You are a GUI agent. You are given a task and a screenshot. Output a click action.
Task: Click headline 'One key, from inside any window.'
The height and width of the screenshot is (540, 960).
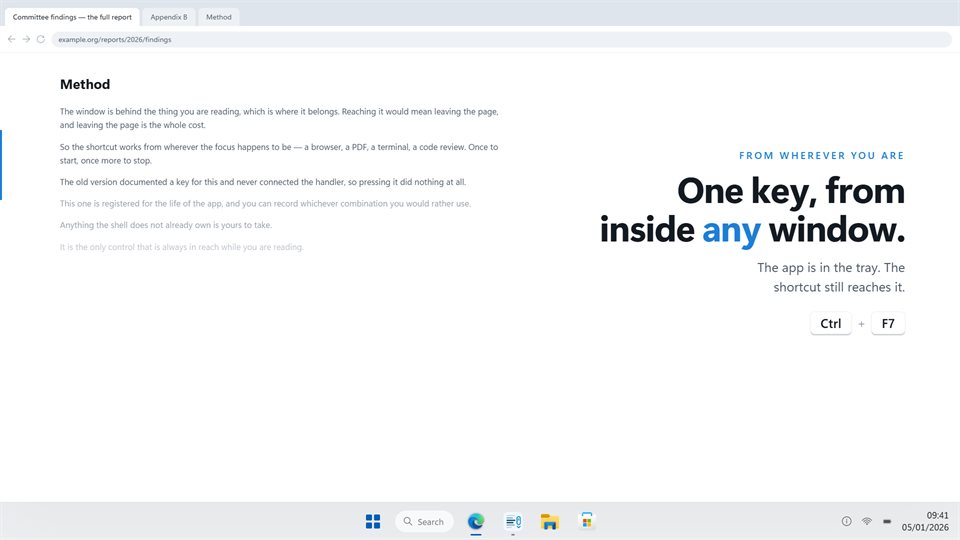coord(752,210)
